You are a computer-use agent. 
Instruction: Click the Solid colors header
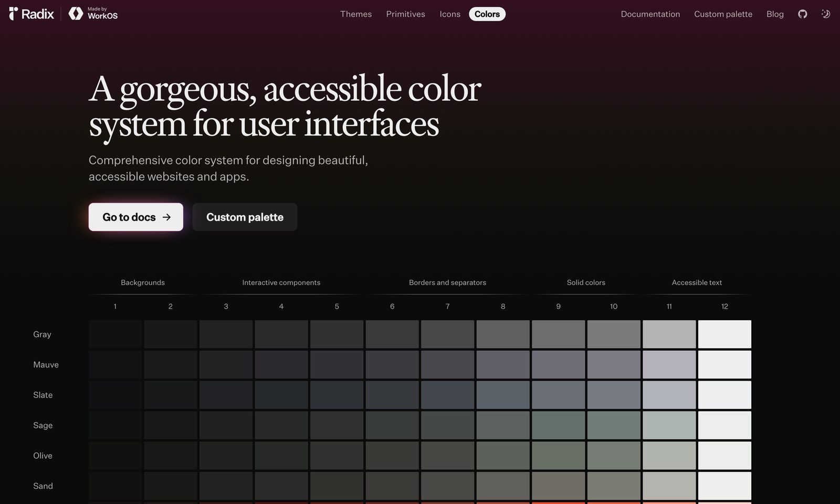click(586, 282)
